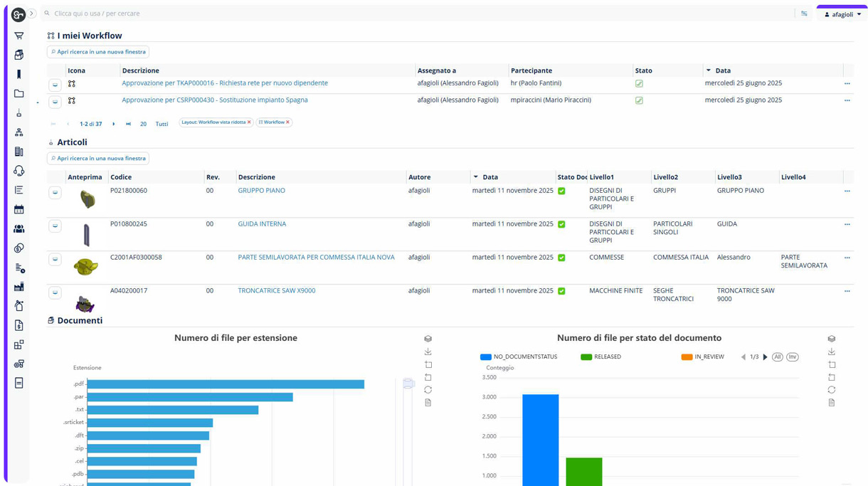The width and height of the screenshot is (868, 486).
Task: Toggle Stato Doc checkbox for GRUPPO PIANO
Action: point(561,191)
